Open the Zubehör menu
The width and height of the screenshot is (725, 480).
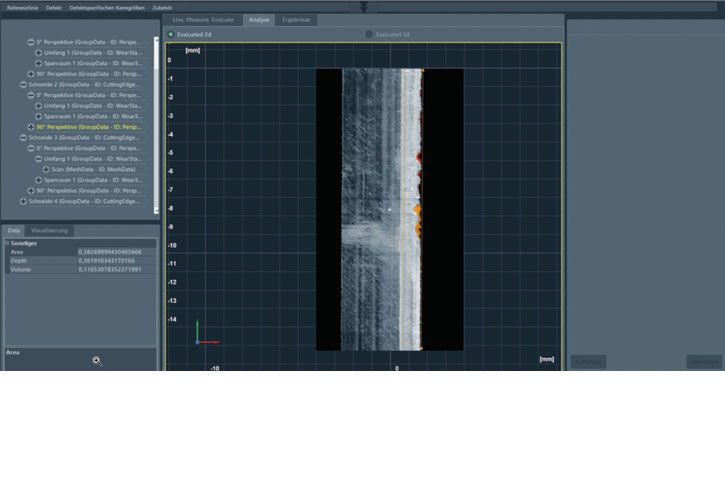(x=162, y=7)
